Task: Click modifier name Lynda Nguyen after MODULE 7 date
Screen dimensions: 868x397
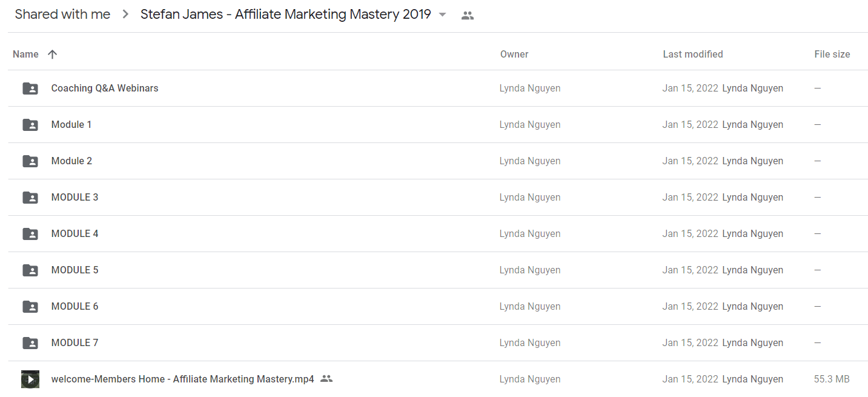Action: (753, 342)
